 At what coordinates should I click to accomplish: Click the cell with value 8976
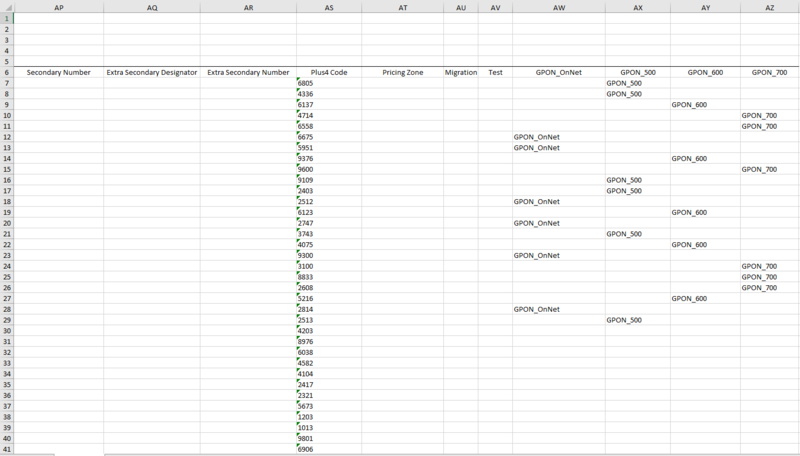[329, 342]
